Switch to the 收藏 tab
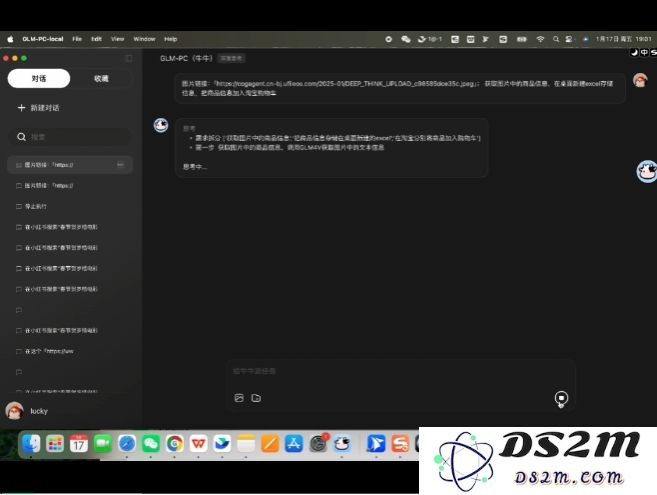657x495 pixels. [101, 78]
